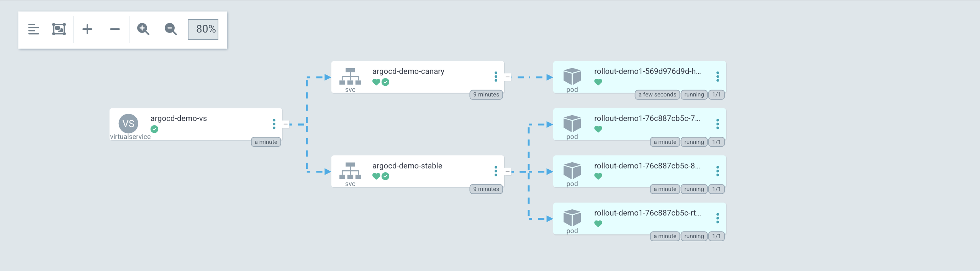Open the argocd-demo-stable kebab menu
The height and width of the screenshot is (271, 980).
point(496,171)
